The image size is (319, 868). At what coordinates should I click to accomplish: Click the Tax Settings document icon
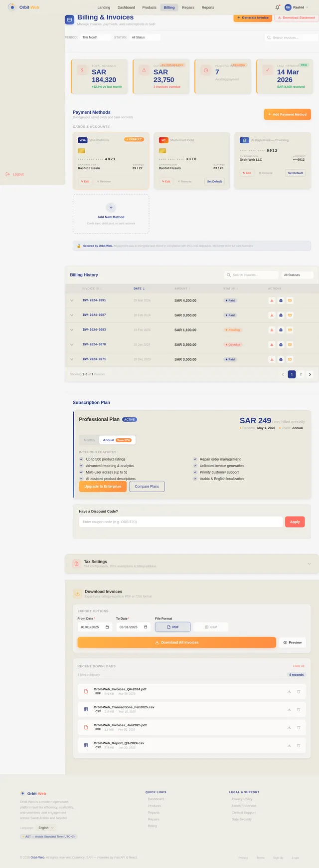pyautogui.click(x=76, y=564)
